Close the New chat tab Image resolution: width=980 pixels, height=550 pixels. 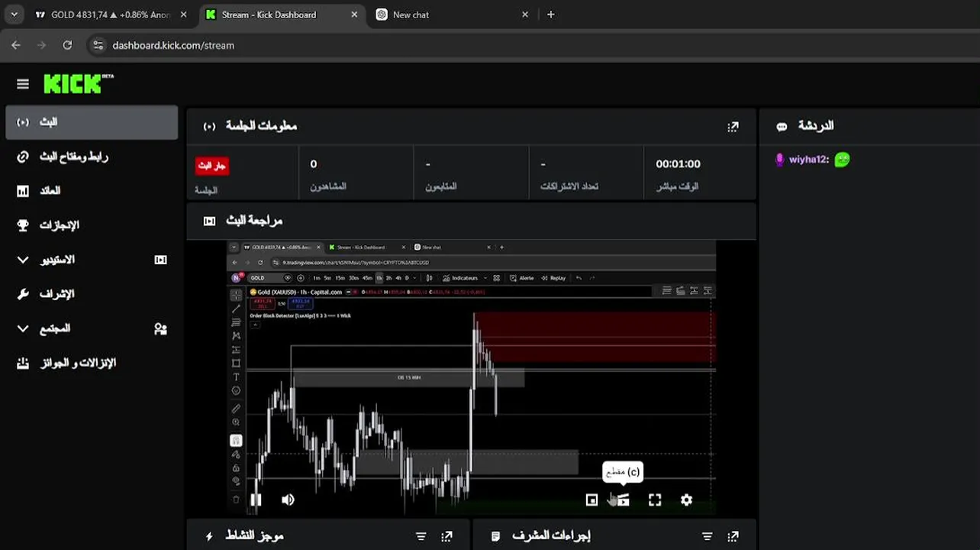[525, 15]
